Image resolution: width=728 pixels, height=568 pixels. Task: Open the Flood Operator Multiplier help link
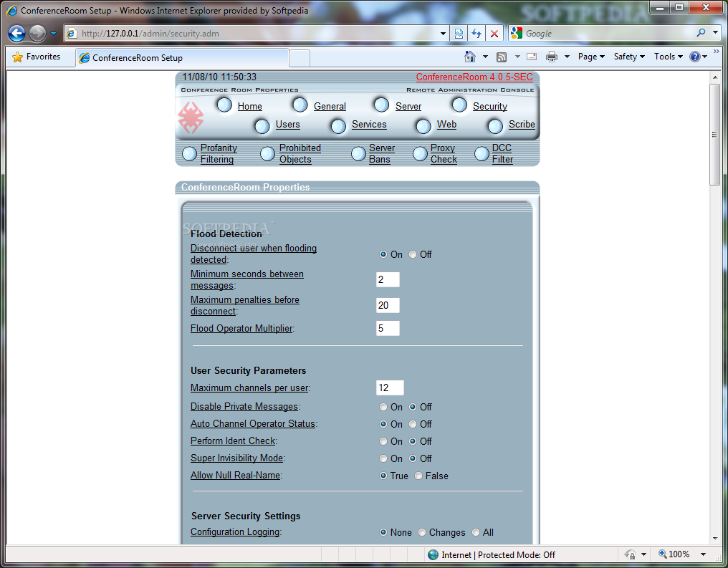click(x=241, y=328)
